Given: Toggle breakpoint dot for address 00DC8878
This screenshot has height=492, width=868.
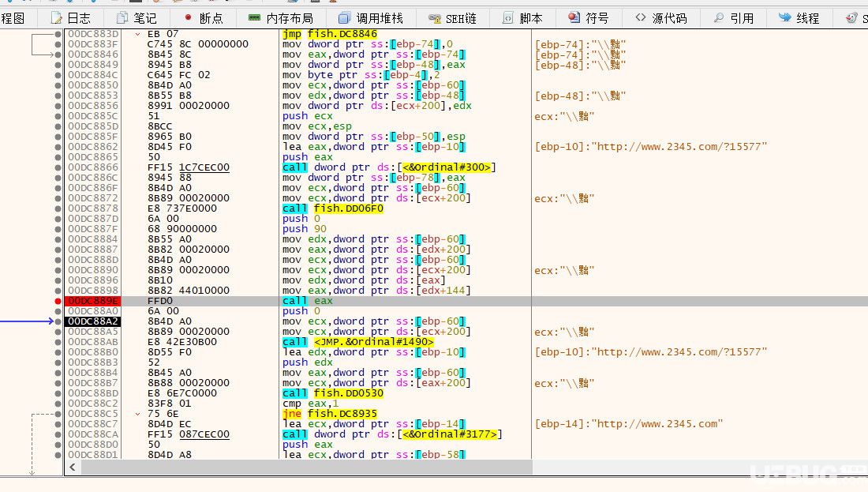Looking at the screenshot, I should tap(58, 208).
